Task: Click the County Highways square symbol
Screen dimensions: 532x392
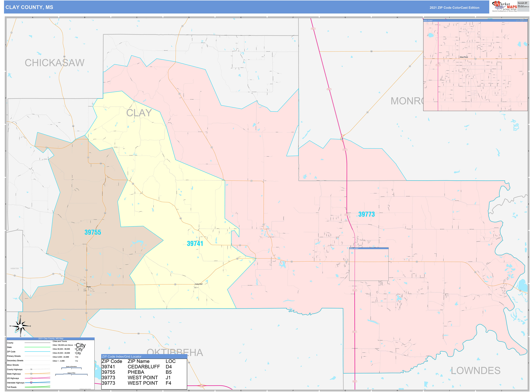Action: 31,369
